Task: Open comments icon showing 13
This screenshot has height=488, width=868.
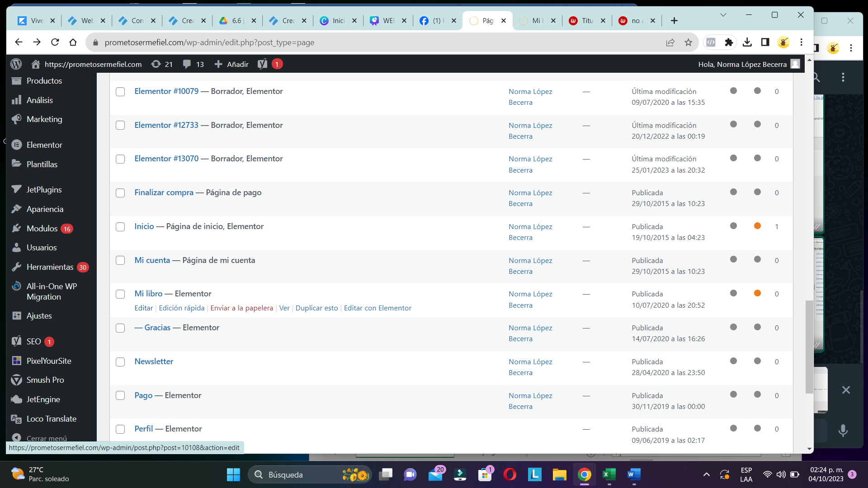Action: tap(193, 64)
